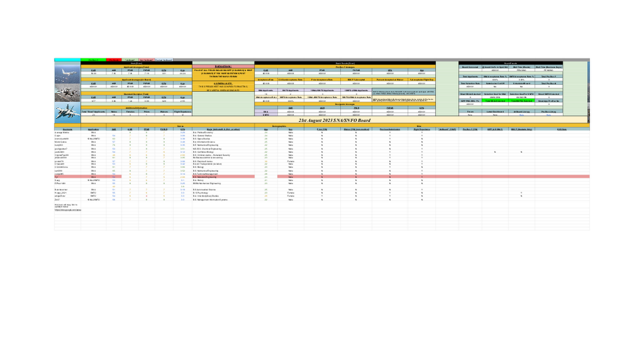Select the Designator Averages section header
The height and width of the screenshot is (338, 644).
point(345,104)
